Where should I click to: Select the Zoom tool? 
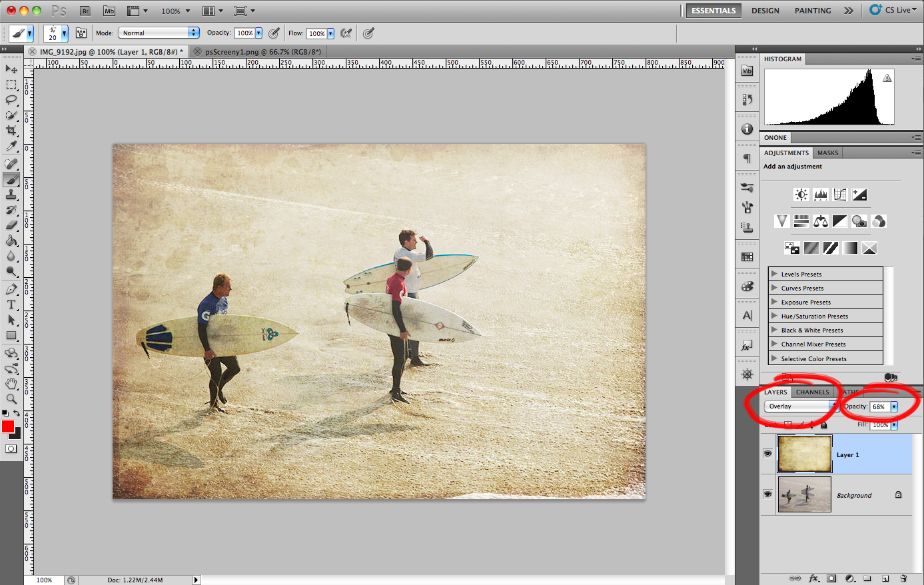point(11,400)
